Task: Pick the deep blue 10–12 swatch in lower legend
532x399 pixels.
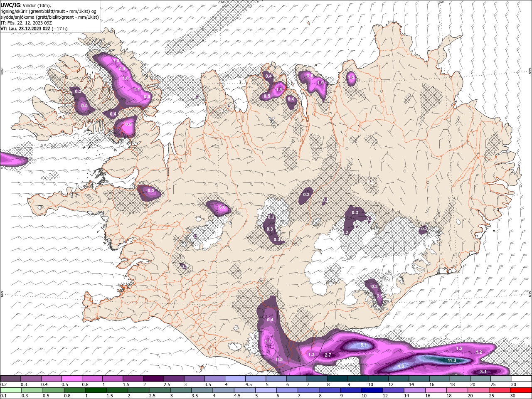Action: tap(372, 390)
